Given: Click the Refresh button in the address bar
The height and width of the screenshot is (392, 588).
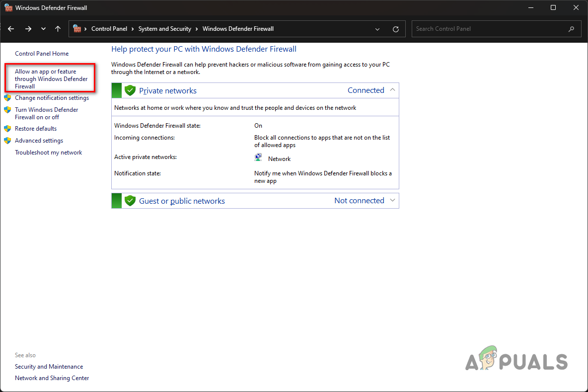Looking at the screenshot, I should (396, 28).
